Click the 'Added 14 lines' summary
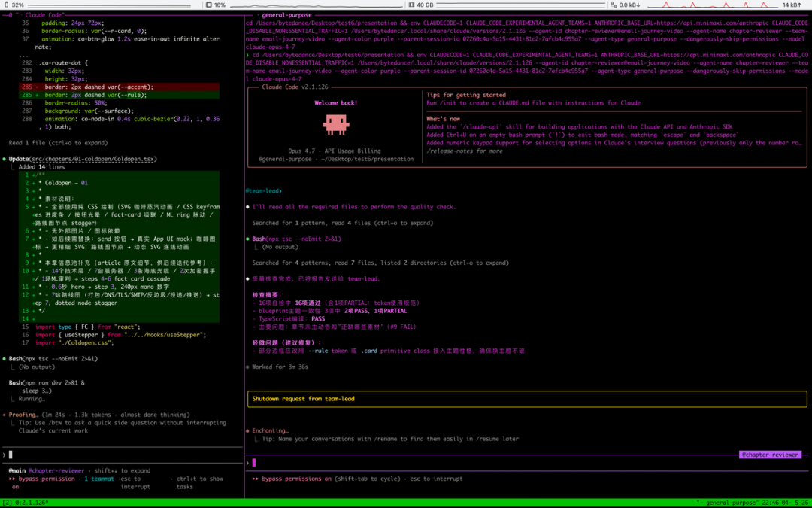This screenshot has height=508, width=812. point(41,167)
